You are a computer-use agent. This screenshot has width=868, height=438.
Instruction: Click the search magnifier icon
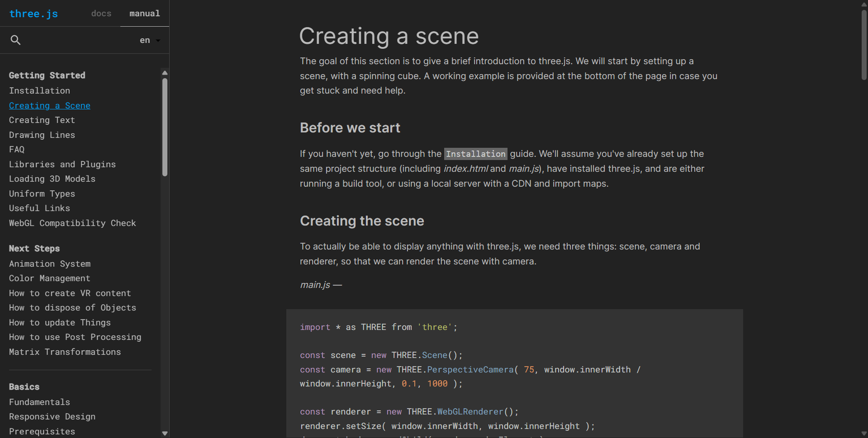coord(15,40)
